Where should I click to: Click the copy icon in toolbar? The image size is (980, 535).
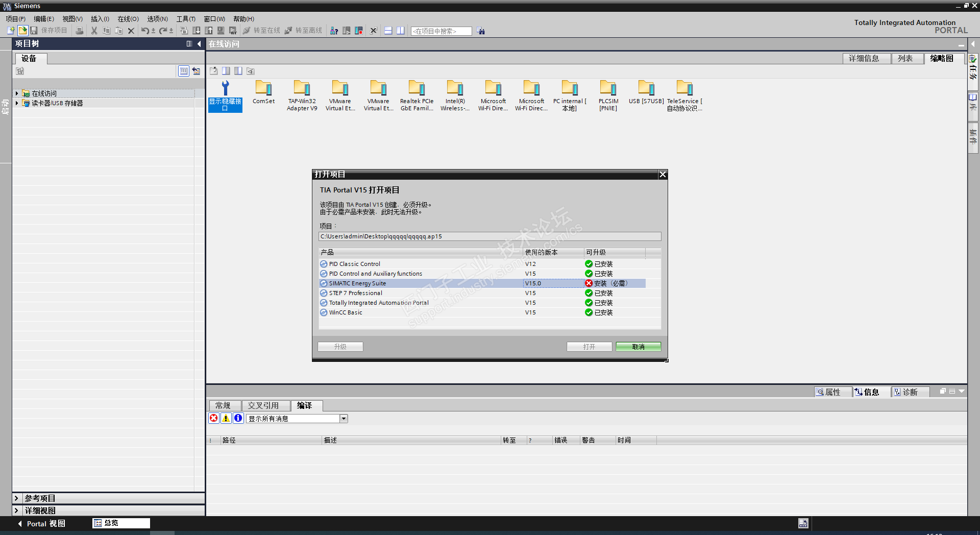tap(106, 31)
